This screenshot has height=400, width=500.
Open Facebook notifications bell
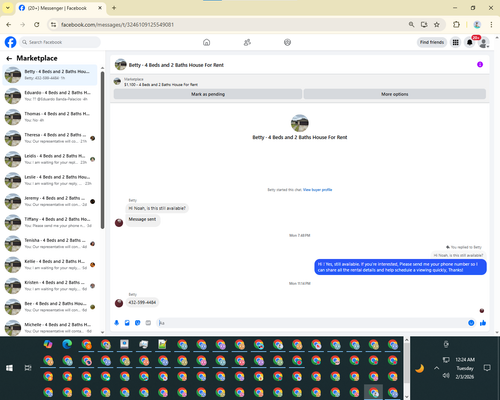pyautogui.click(x=470, y=42)
